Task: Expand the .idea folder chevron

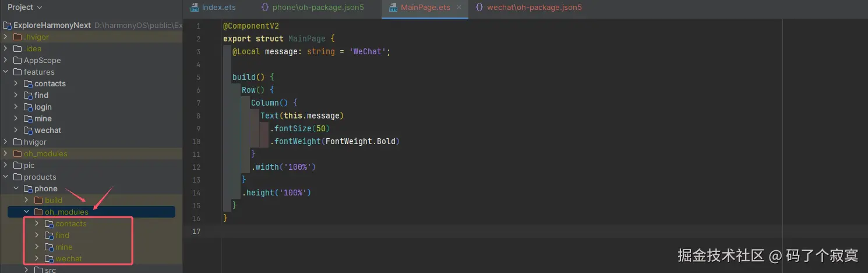Action: coord(5,48)
